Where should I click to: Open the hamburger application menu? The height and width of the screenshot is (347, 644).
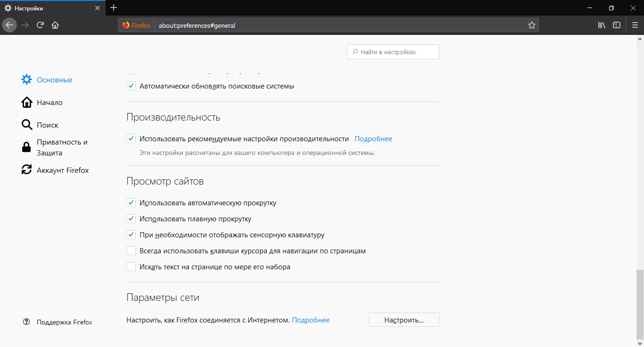pos(635,25)
